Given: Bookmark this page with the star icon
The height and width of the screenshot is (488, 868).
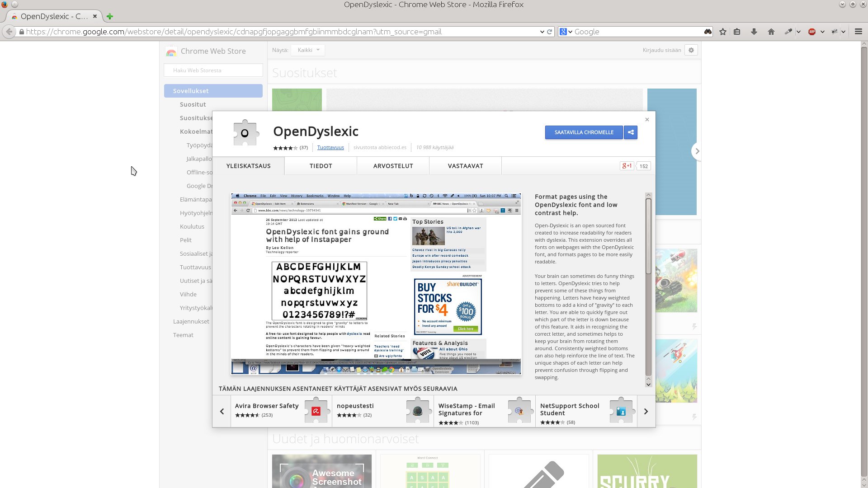Looking at the screenshot, I should 723,32.
